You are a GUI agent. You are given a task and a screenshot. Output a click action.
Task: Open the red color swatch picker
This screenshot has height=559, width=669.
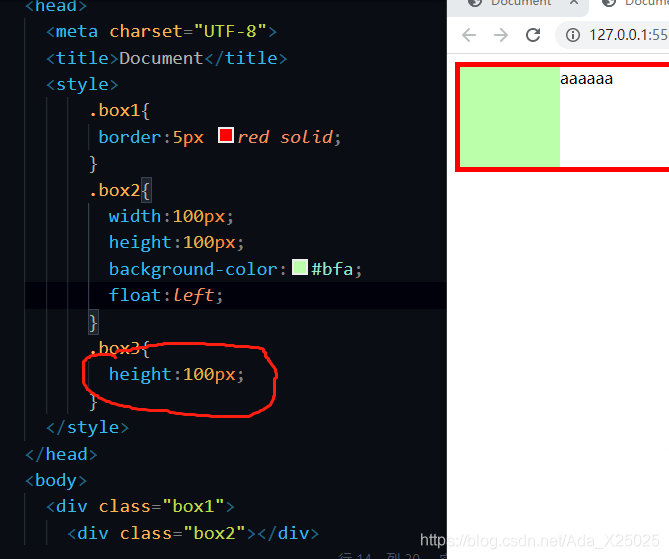(226, 135)
